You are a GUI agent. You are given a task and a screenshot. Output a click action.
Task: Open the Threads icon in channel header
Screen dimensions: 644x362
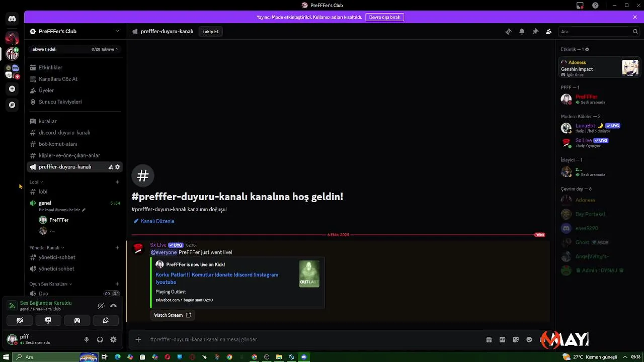[508, 31]
